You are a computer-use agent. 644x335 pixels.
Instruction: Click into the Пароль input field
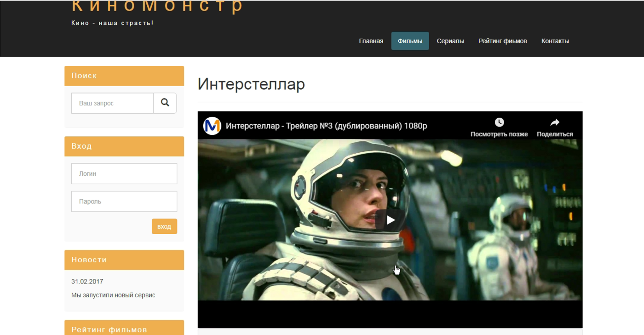pyautogui.click(x=124, y=202)
